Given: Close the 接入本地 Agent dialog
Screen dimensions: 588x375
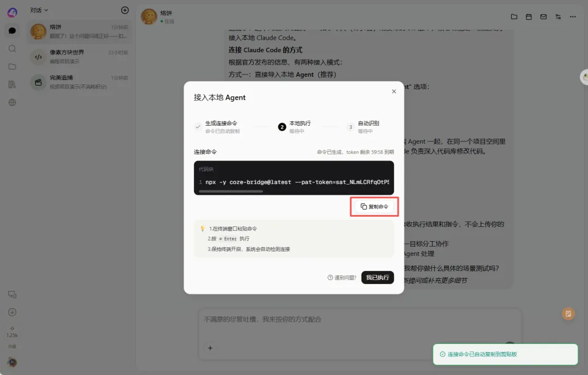Looking at the screenshot, I should (394, 91).
